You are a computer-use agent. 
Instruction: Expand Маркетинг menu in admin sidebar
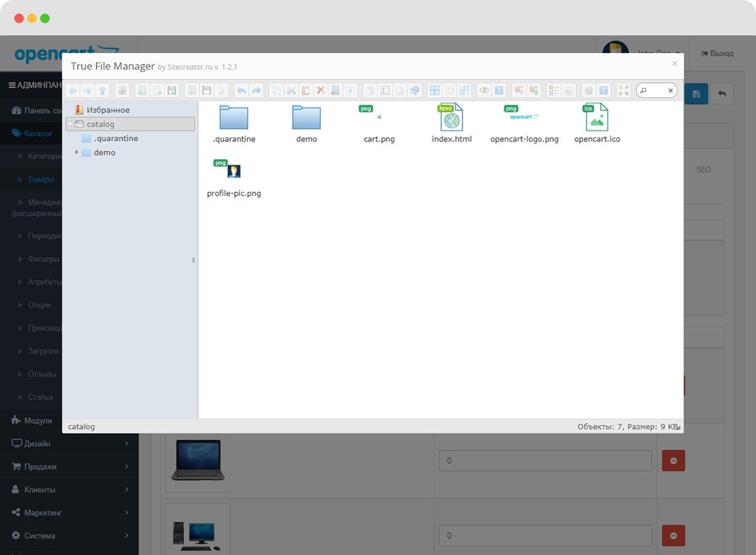[69, 513]
